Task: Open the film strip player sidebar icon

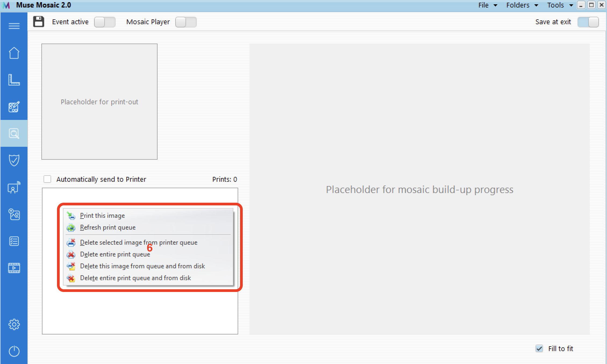Action: pos(14,268)
